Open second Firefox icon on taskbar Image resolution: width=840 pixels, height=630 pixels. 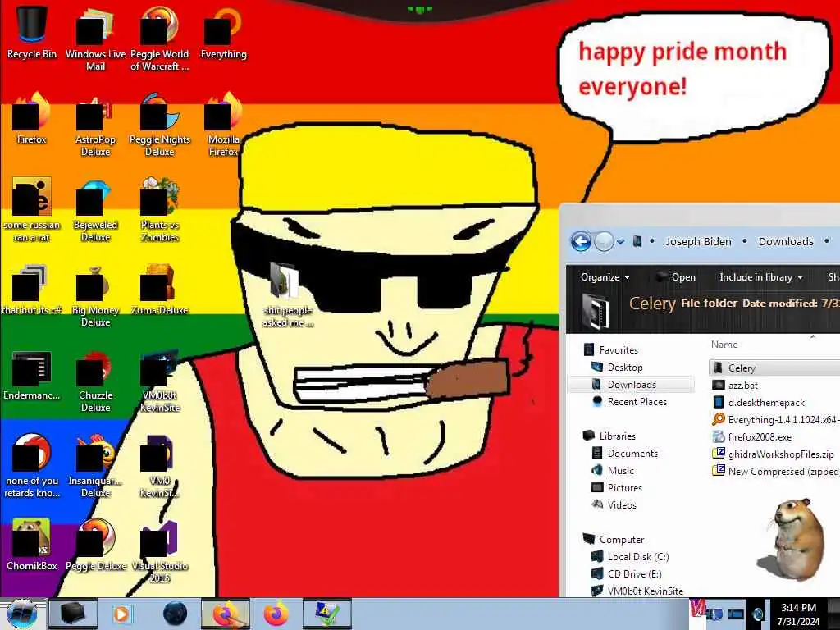tap(276, 614)
